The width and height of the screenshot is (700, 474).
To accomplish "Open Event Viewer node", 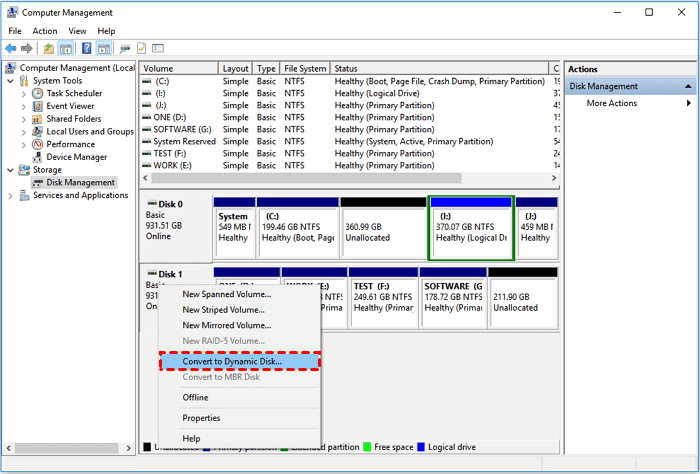I will click(70, 106).
